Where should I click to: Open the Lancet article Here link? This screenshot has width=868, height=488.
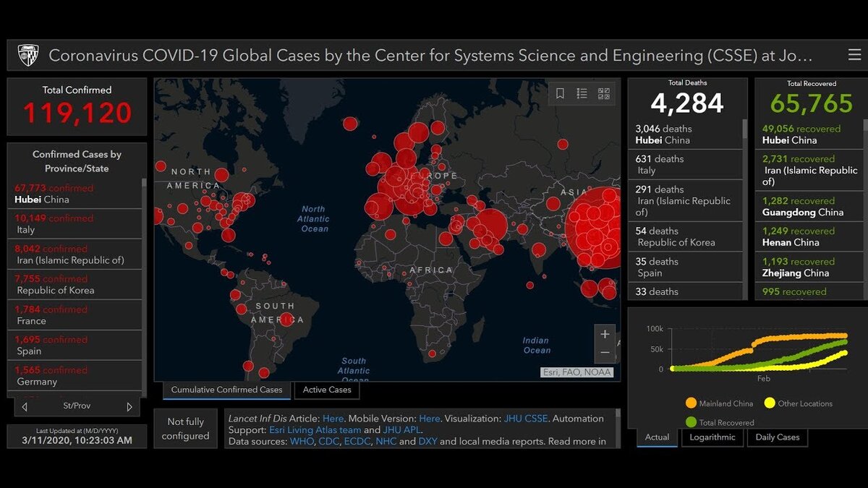coord(333,419)
